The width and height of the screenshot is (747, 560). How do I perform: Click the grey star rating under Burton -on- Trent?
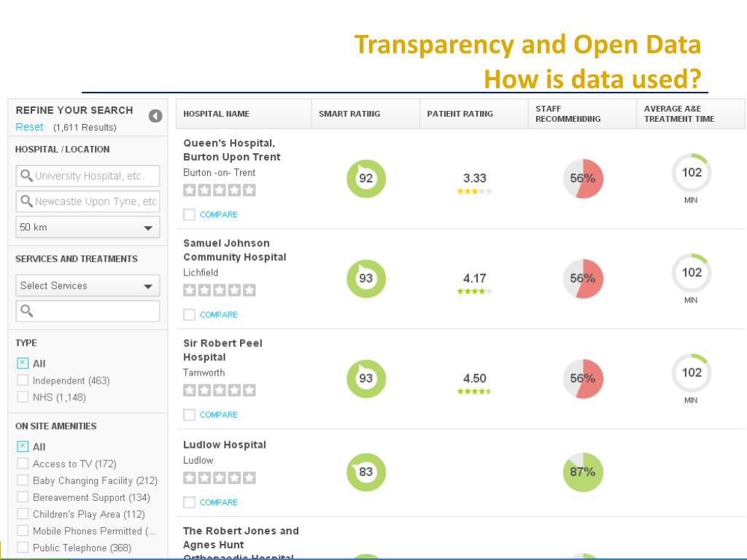[220, 190]
